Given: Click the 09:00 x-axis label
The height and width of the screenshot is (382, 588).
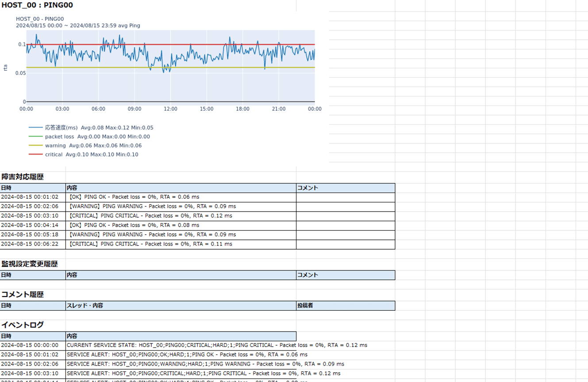Looking at the screenshot, I should click(x=135, y=109).
